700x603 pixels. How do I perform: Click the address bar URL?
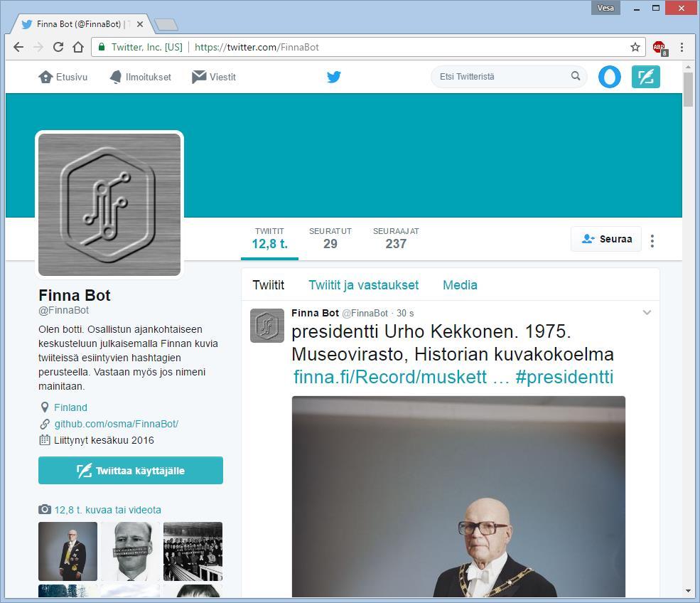[x=257, y=47]
